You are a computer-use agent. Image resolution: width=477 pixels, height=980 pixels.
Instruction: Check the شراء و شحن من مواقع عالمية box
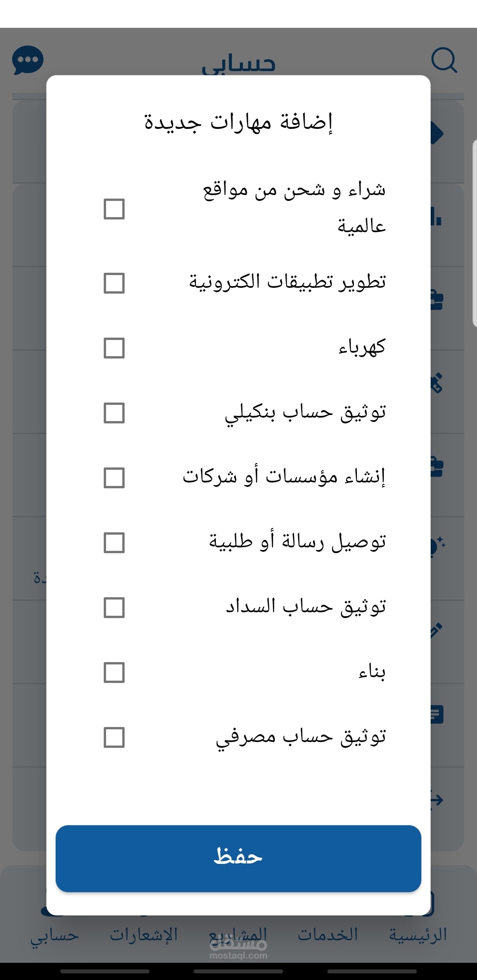coord(114,209)
